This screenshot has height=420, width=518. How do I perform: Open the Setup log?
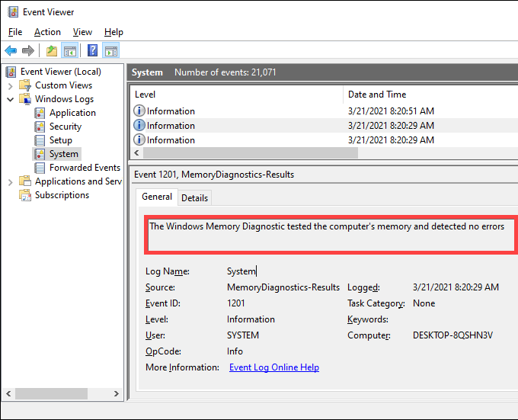[60, 140]
